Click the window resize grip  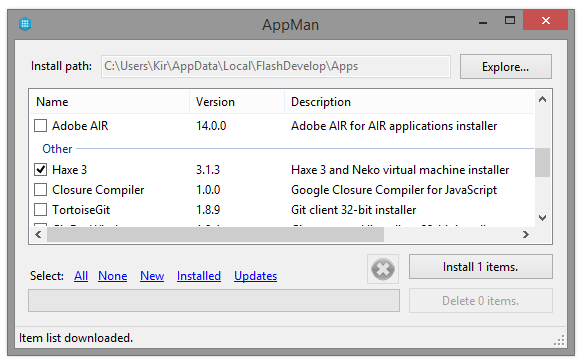pos(559,340)
